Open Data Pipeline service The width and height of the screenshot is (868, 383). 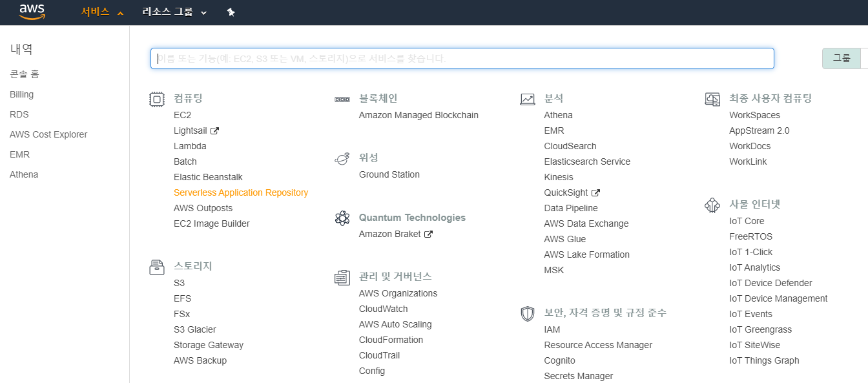(x=571, y=208)
